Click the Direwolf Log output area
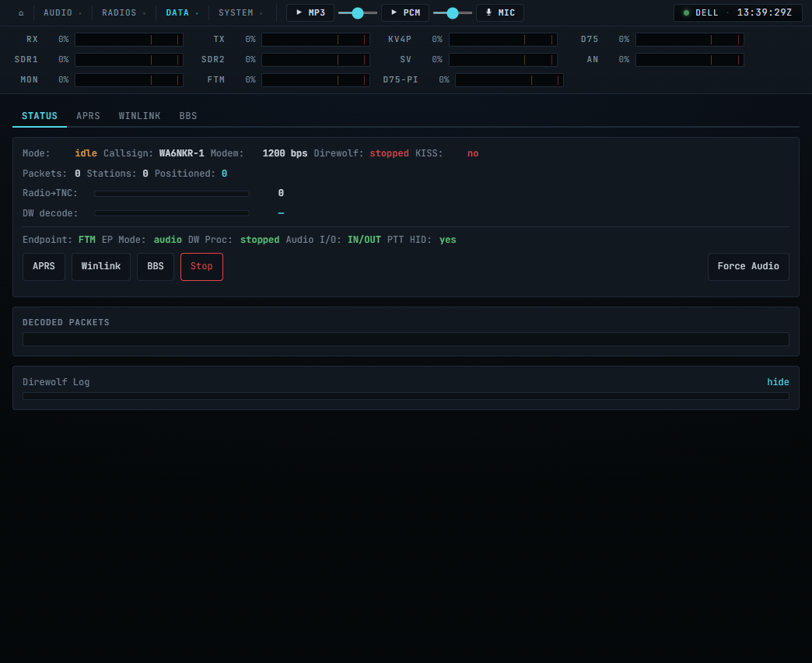Screen dimensions: 812x663 click(406, 396)
